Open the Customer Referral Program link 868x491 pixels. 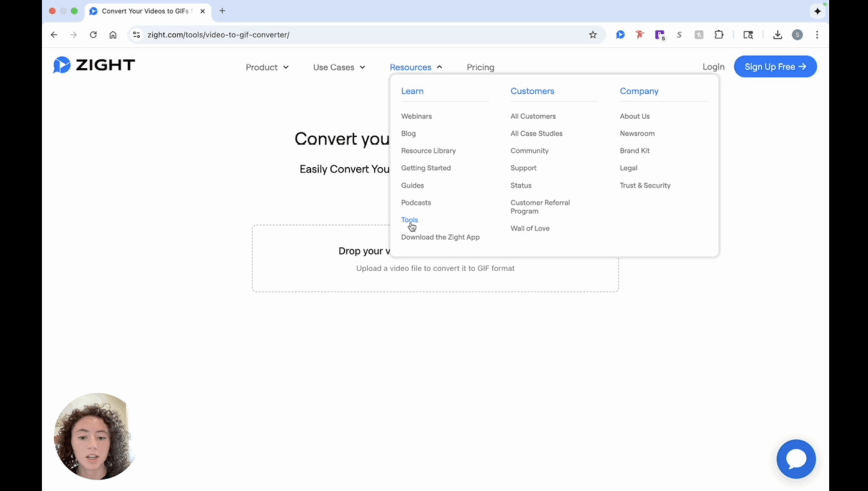coord(540,207)
